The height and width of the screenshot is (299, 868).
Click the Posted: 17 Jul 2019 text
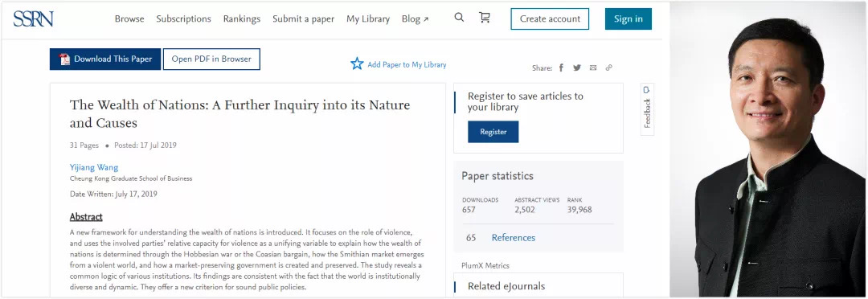[x=145, y=145]
